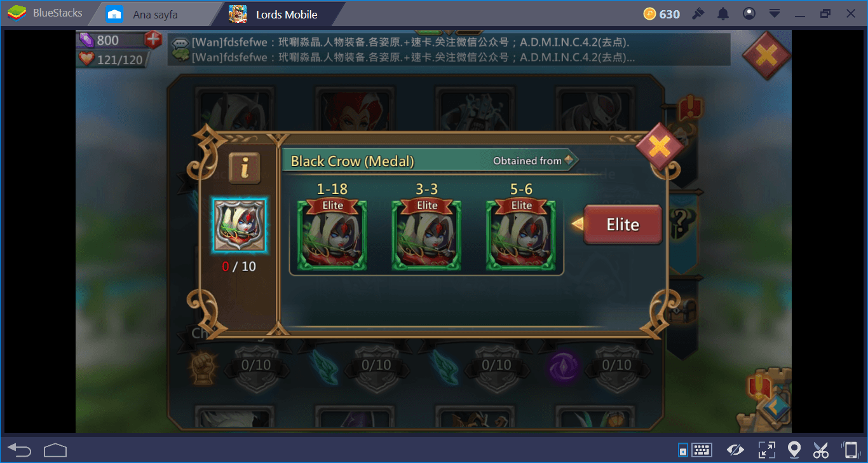Click the Android back arrow
The height and width of the screenshot is (463, 868).
20,450
